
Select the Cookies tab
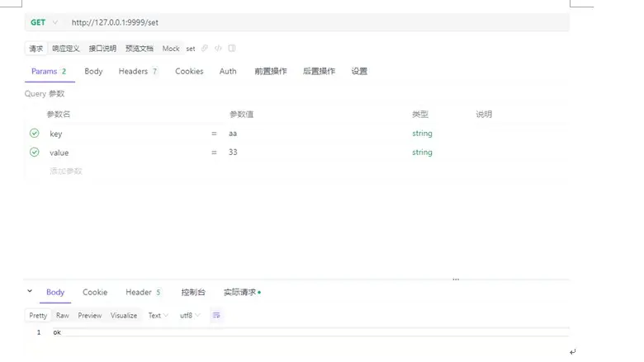(x=189, y=72)
